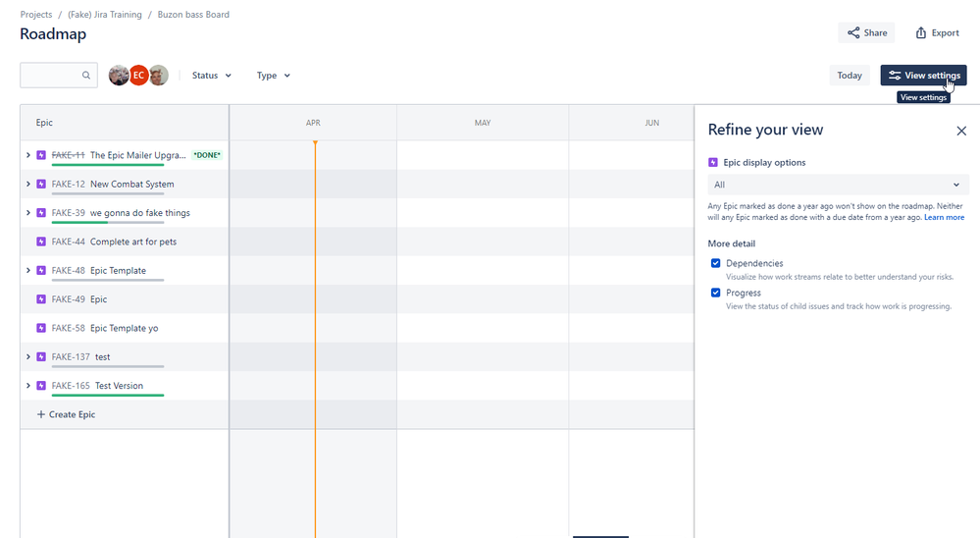Click the plus icon for Create Epic
This screenshot has width=980, height=538.
tap(40, 414)
